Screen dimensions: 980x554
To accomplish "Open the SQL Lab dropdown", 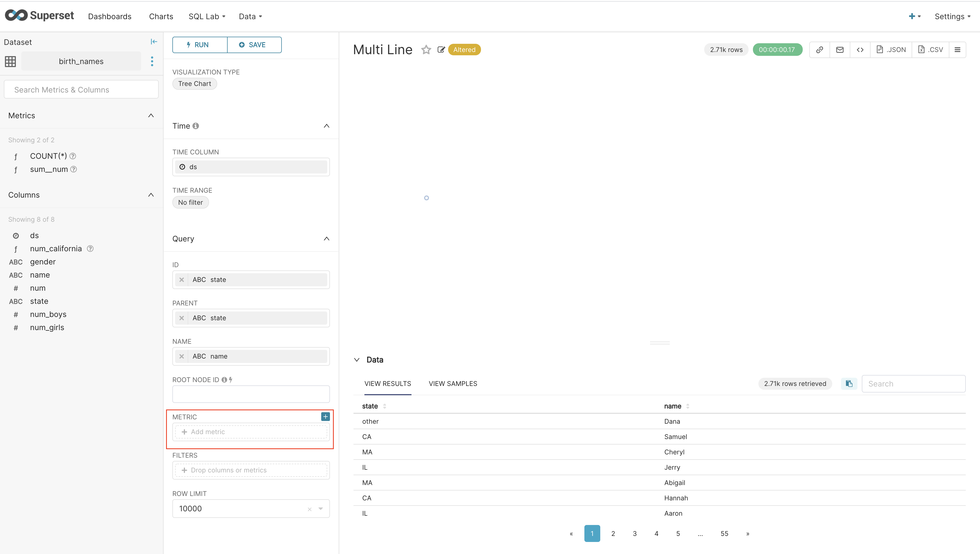I will coord(207,16).
